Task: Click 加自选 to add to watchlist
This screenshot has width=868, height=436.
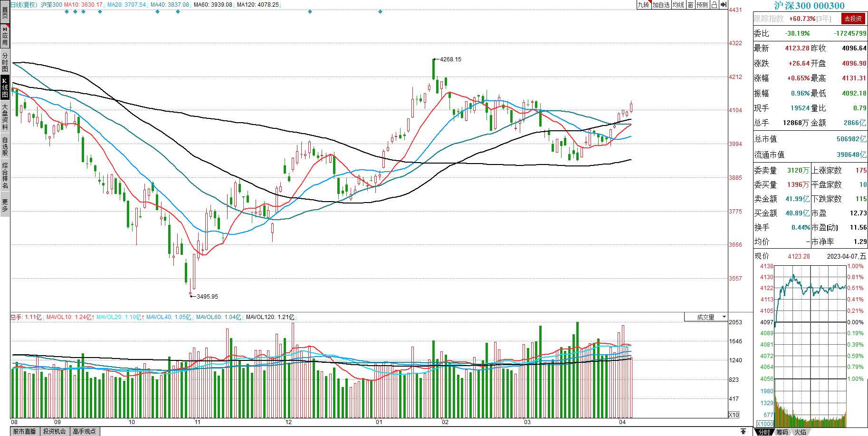Action: [x=661, y=5]
